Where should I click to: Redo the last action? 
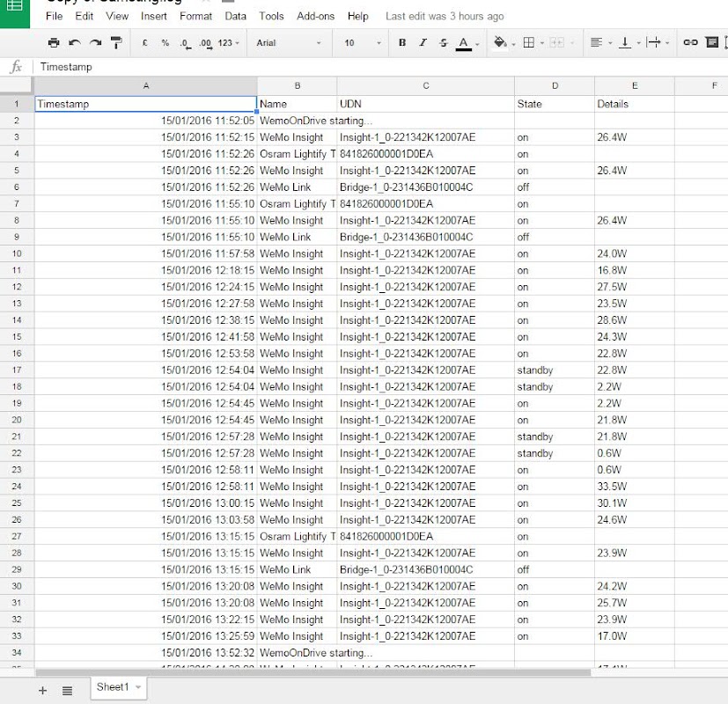coord(96,43)
